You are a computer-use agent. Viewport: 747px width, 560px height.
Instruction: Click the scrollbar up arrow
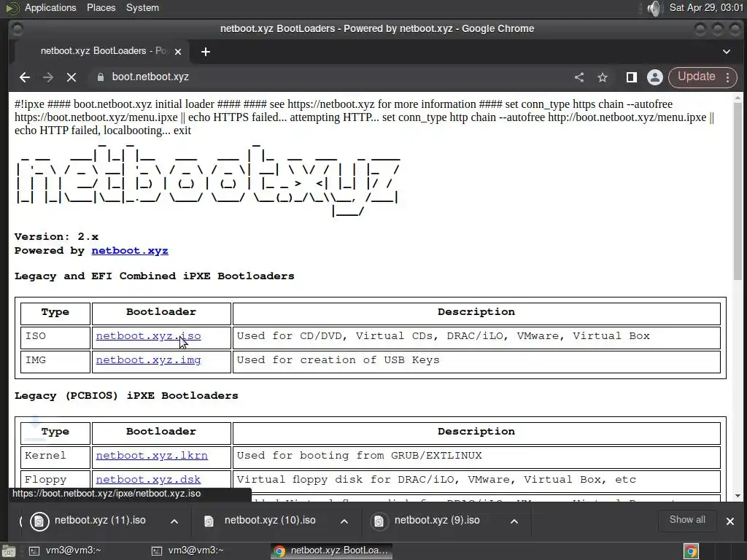pyautogui.click(x=738, y=98)
